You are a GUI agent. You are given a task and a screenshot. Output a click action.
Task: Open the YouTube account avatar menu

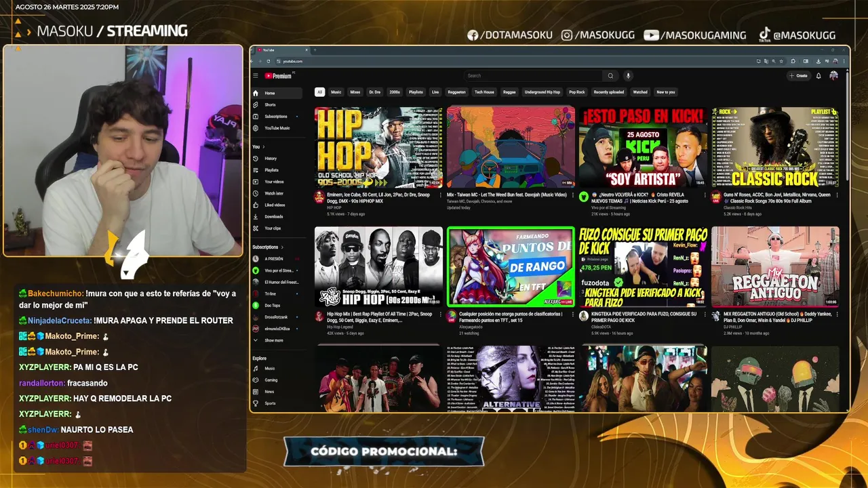tap(833, 76)
